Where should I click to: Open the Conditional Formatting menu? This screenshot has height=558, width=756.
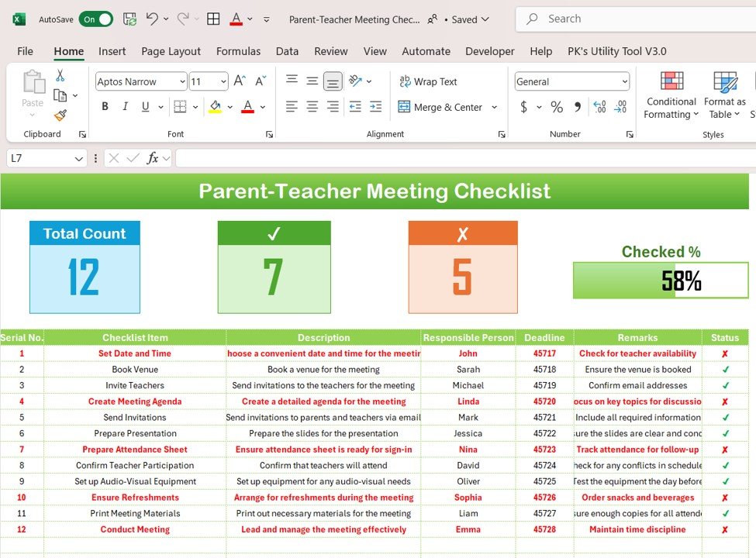(x=671, y=95)
